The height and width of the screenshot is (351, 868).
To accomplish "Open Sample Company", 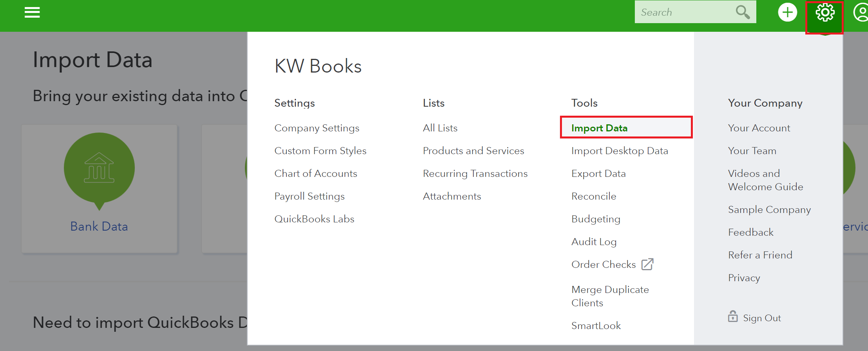I will [x=769, y=210].
